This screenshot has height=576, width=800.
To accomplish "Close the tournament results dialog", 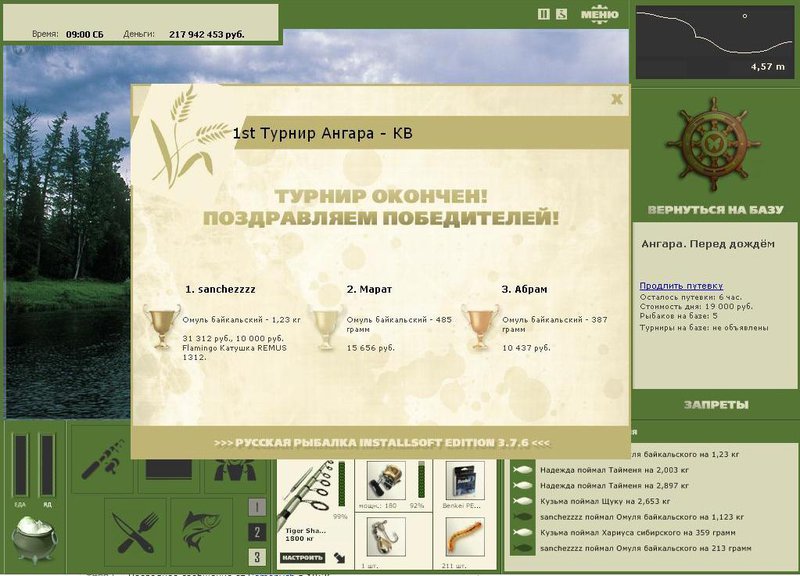I will 617,99.
